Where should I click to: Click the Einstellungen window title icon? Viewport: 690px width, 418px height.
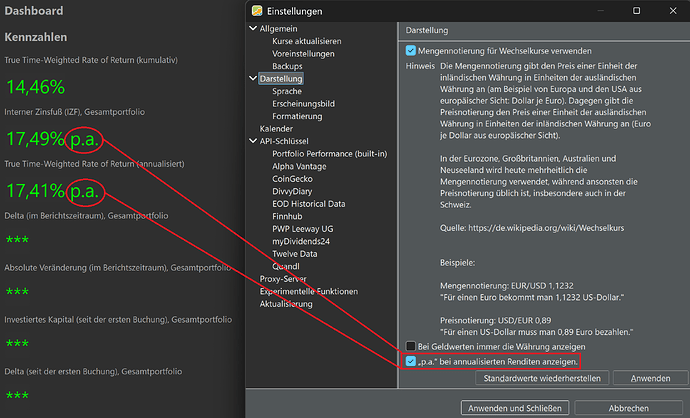(257, 10)
